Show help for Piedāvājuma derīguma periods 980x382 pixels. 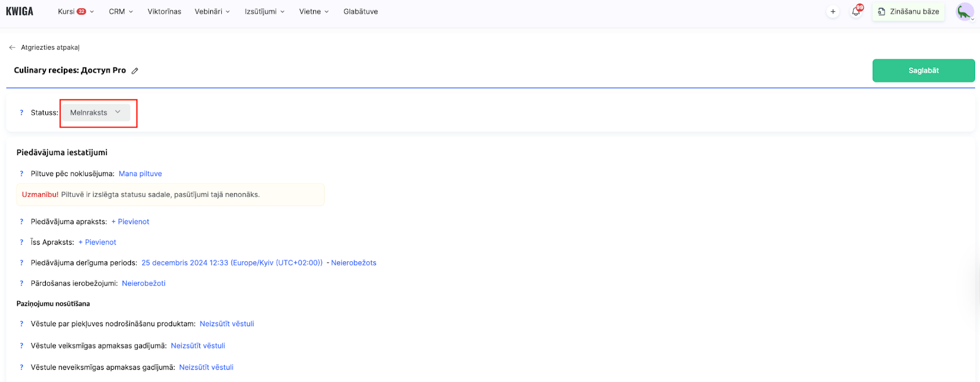pos(21,263)
